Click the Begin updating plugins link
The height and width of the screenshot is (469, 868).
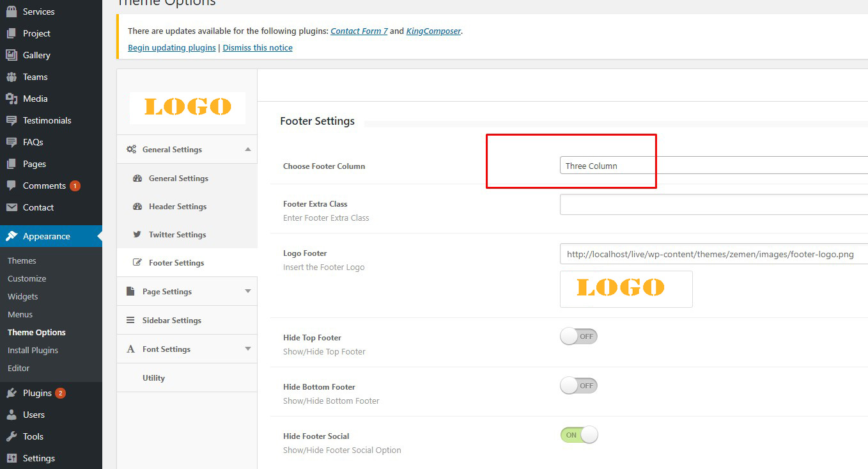172,48
